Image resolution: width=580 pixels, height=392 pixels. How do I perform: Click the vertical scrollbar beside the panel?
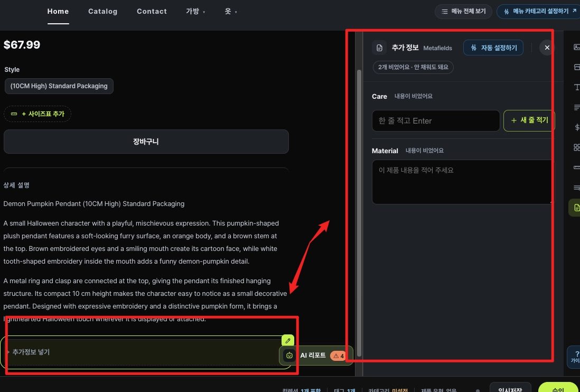[x=359, y=212]
